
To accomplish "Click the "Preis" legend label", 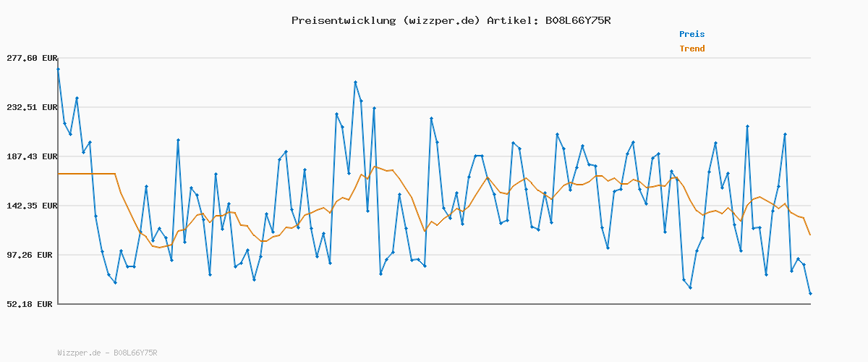I will tap(692, 34).
